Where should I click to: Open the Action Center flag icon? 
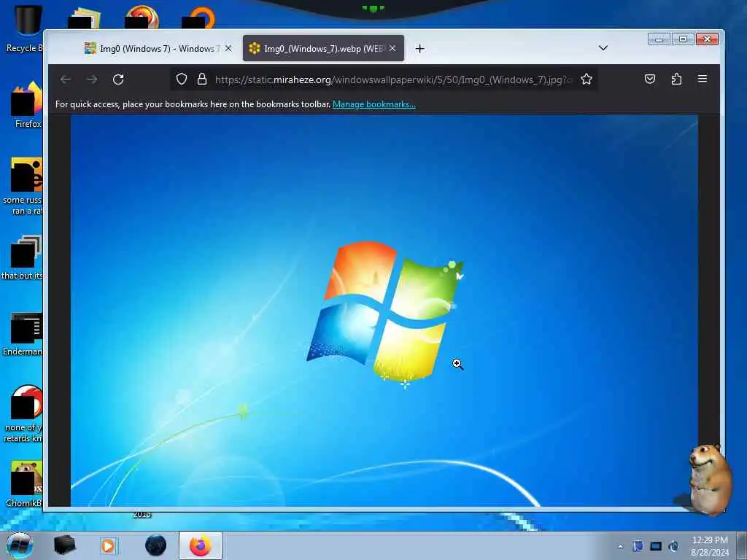[x=638, y=546]
